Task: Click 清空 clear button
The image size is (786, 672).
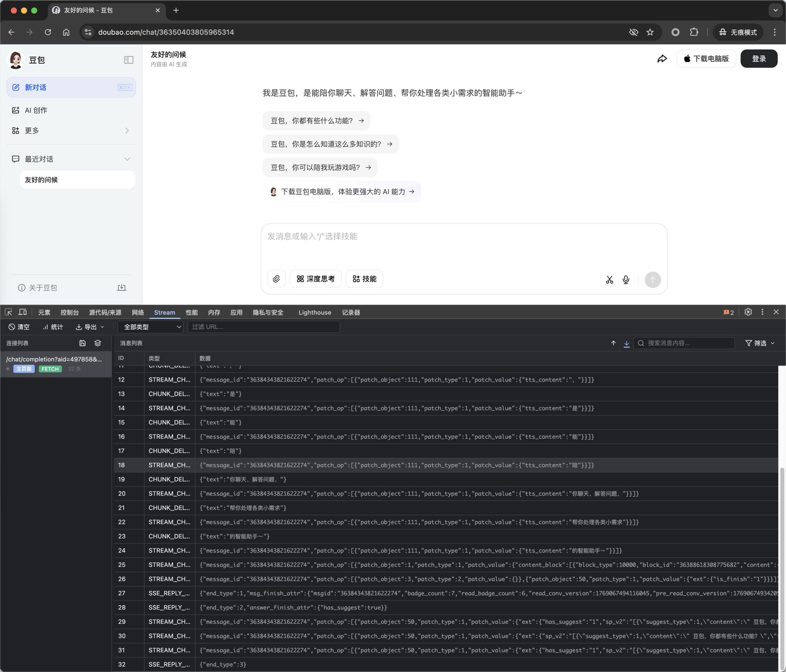Action: click(19, 327)
